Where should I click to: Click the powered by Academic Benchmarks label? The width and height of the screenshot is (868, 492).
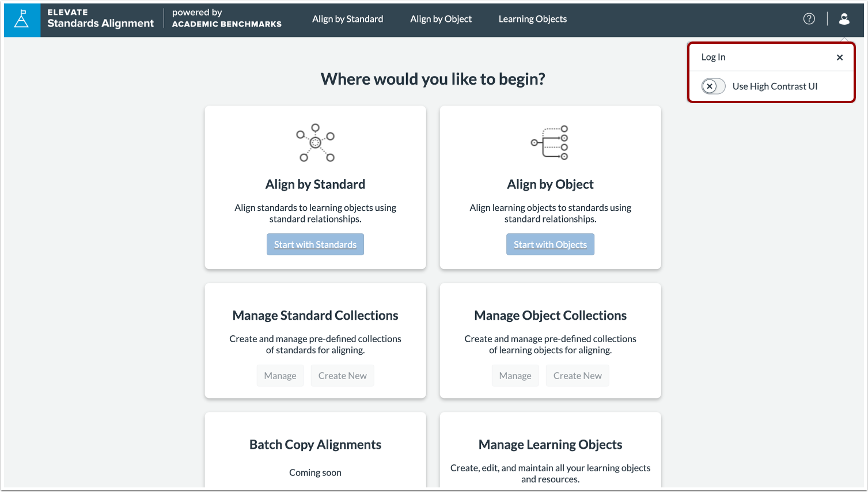[226, 19]
